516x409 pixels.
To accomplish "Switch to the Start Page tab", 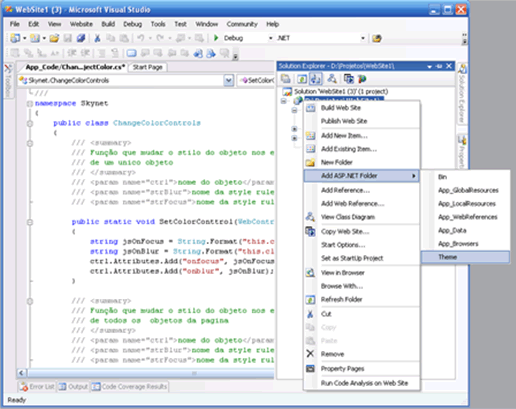I will click(148, 67).
